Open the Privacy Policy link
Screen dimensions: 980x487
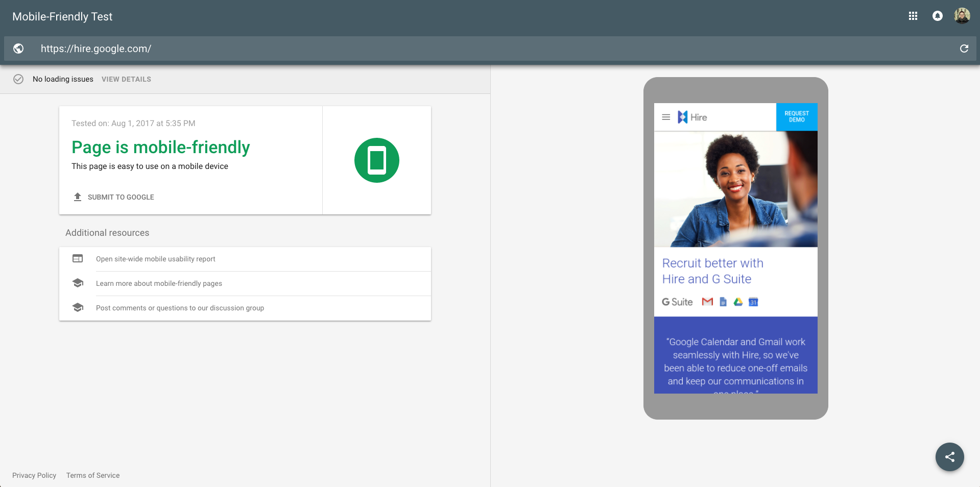(34, 475)
